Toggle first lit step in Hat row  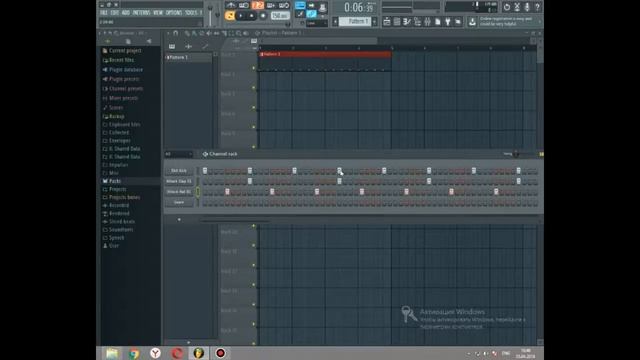pyautogui.click(x=227, y=191)
